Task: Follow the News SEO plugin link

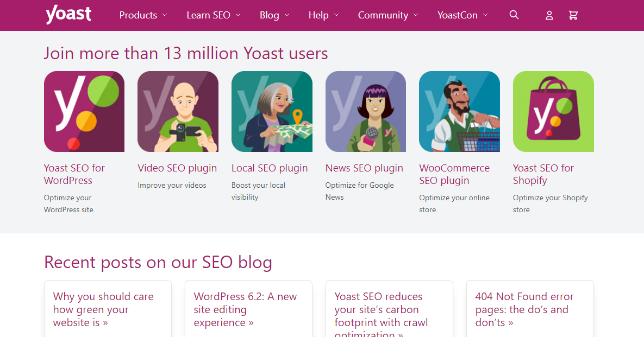Action: (x=364, y=168)
